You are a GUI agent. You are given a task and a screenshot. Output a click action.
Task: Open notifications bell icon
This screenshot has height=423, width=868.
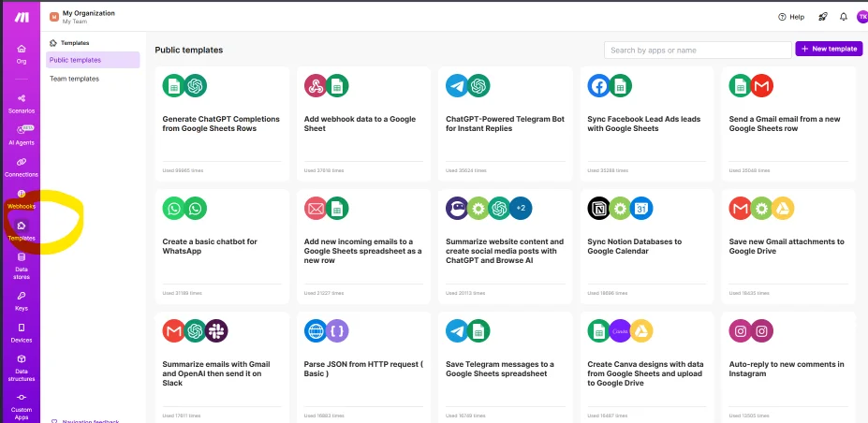(x=843, y=17)
